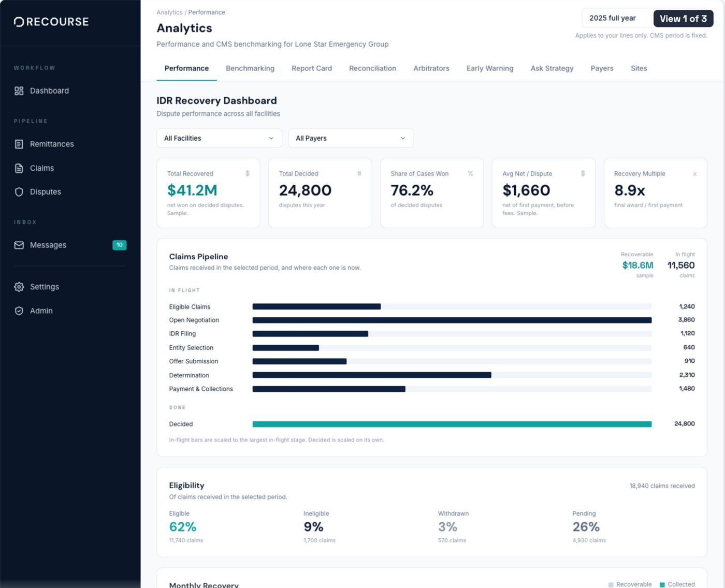725x588 pixels.
Task: Click the dollar icon on Total Recovered card
Action: click(x=248, y=174)
